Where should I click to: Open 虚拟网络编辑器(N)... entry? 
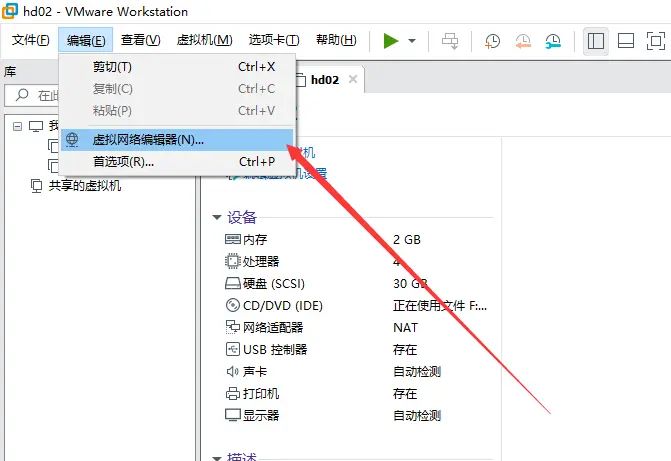[x=177, y=140]
